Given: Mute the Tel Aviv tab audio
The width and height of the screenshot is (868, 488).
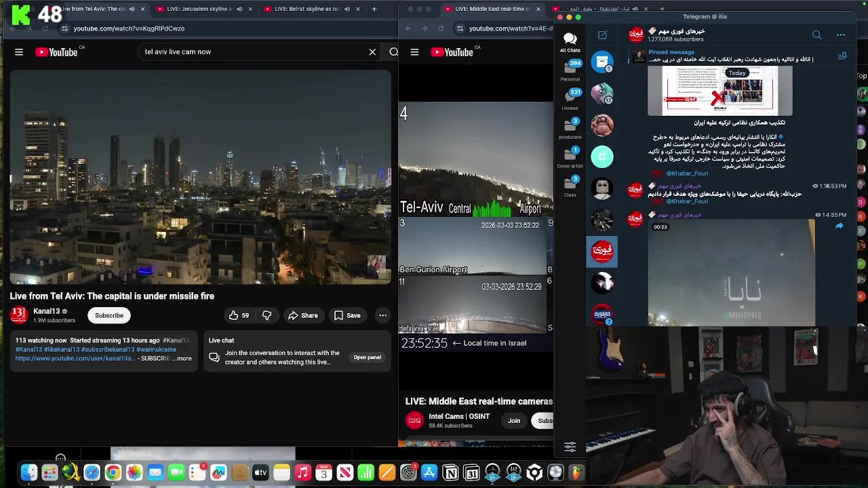Looking at the screenshot, I should point(132,9).
